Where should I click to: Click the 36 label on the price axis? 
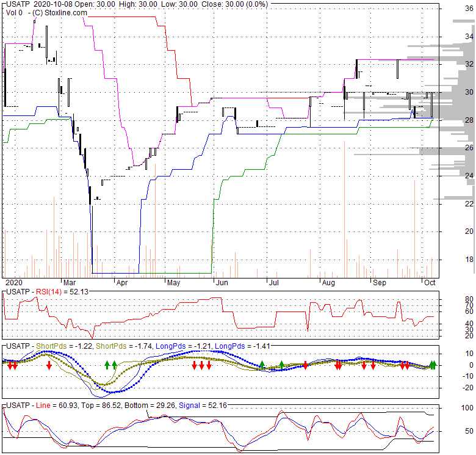click(469, 9)
